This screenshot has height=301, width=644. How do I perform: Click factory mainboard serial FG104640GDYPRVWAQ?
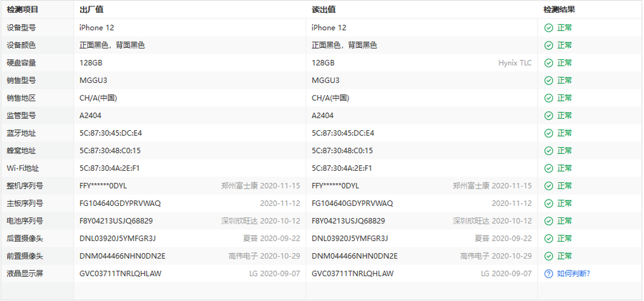(120, 204)
